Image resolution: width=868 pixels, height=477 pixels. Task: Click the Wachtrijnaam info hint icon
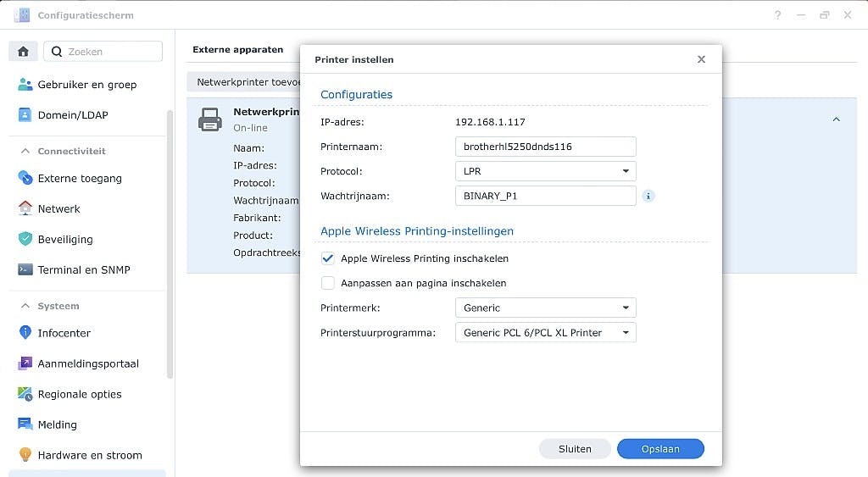click(648, 196)
